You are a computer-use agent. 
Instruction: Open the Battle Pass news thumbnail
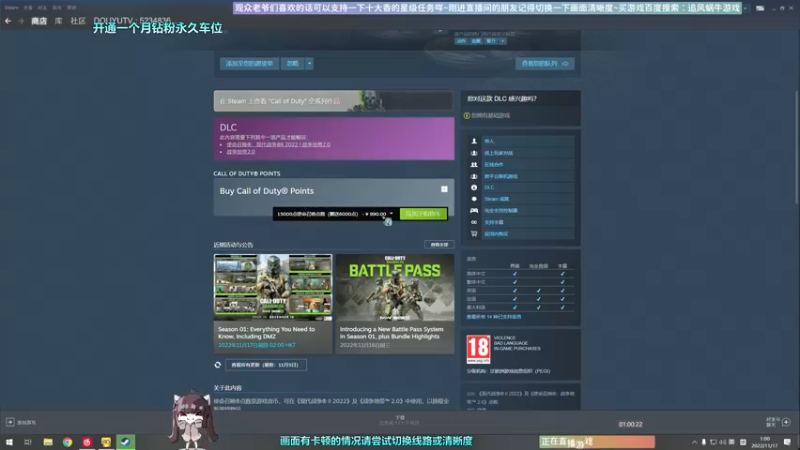click(395, 288)
